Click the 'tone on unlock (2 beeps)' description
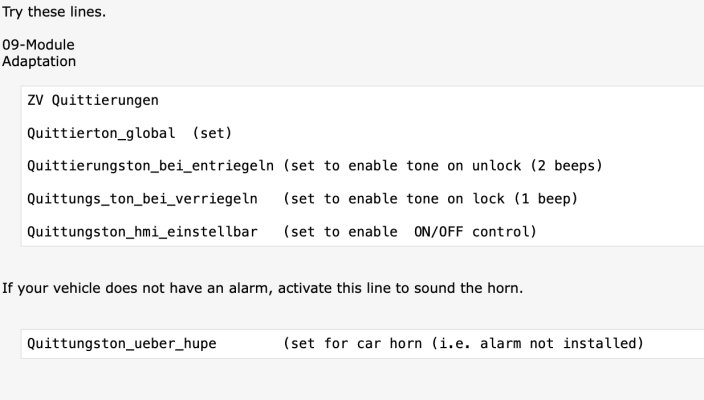The height and width of the screenshot is (400, 704). coord(504,166)
